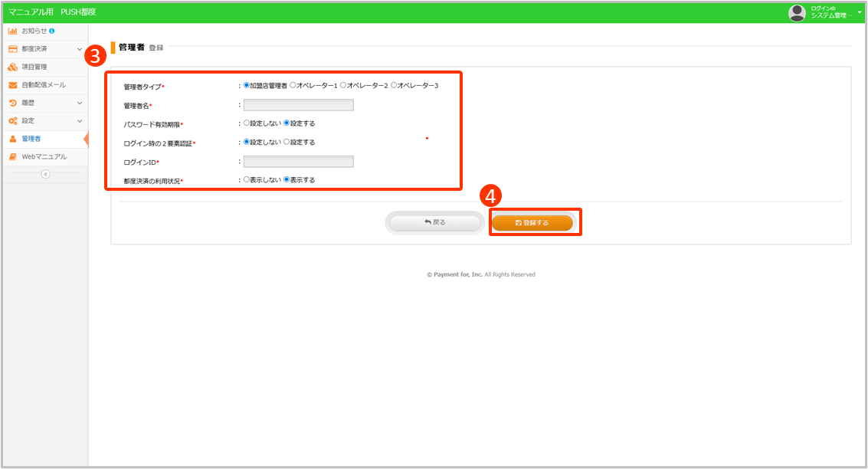Select 設定しない for パスワード有効期限
This screenshot has width=868, height=469.
tap(247, 123)
